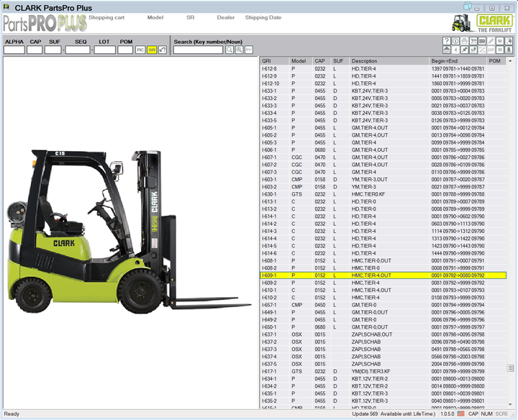The image size is (518, 420).
Task: Select row I-605-3 GM,TIER-4
Action: [383, 142]
